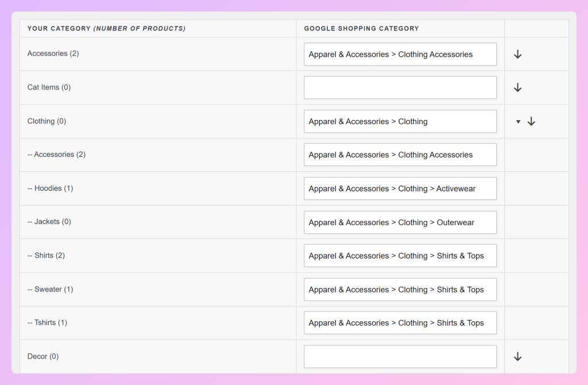
Task: Click the 'Cat Items (0)' category label
Action: pos(49,87)
